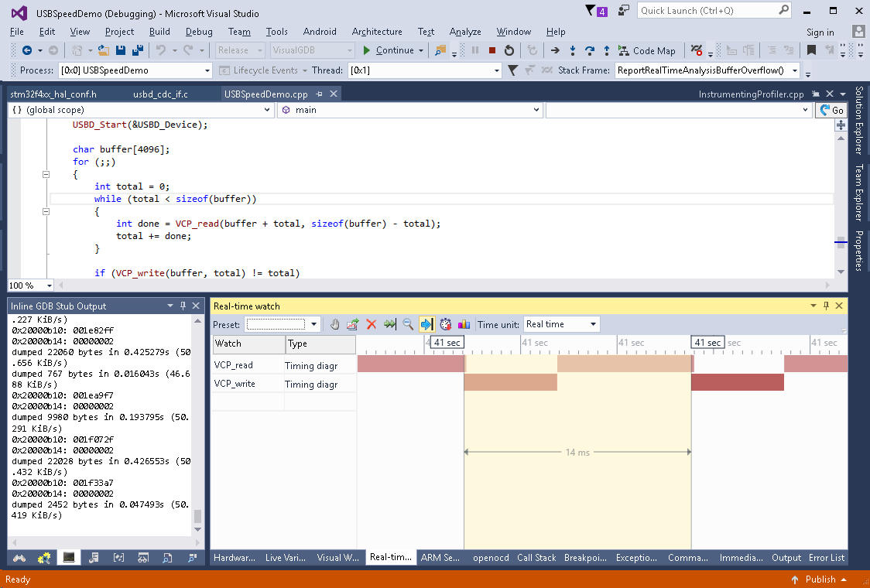Open the Analyze menu

[x=465, y=32]
